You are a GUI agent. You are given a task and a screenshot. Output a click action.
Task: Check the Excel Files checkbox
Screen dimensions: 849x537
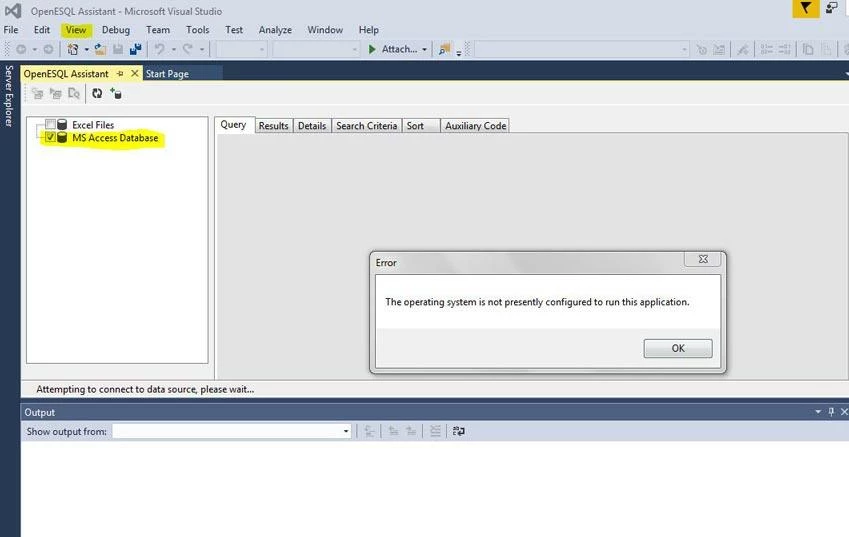point(50,124)
